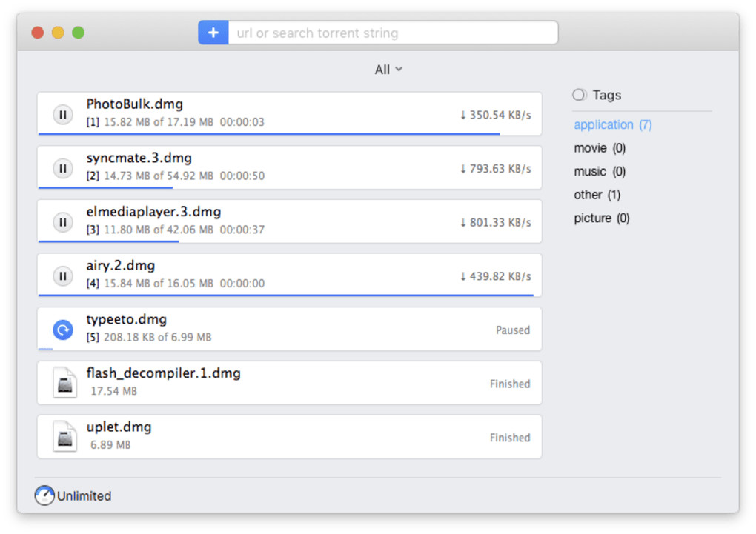
Task: Pause the syncmate.3.dmg download
Action: point(63,169)
